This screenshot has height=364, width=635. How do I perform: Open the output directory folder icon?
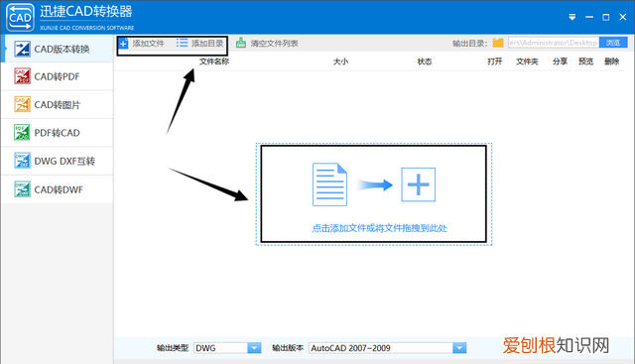(x=498, y=43)
